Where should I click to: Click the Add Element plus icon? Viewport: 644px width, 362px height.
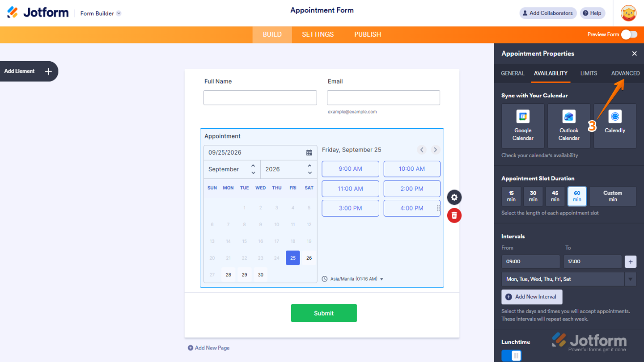pyautogui.click(x=48, y=71)
